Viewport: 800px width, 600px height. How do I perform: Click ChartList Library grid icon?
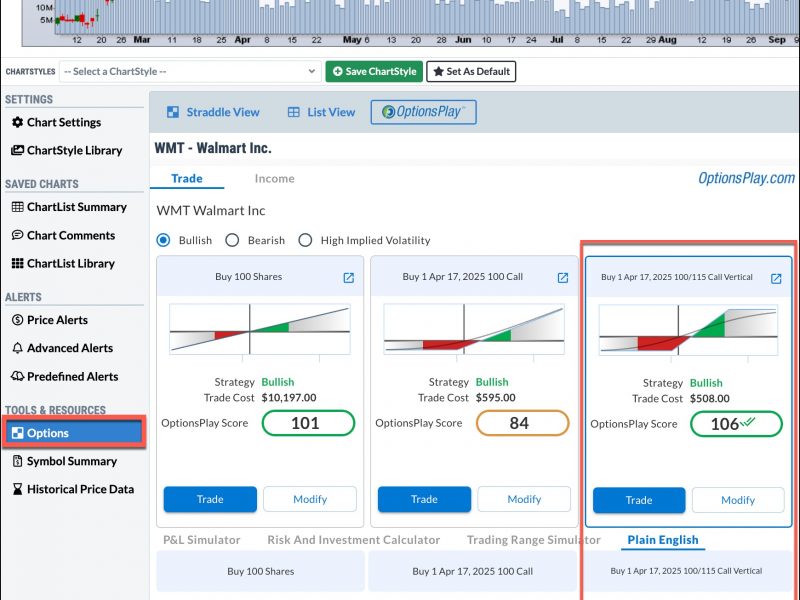tap(17, 263)
